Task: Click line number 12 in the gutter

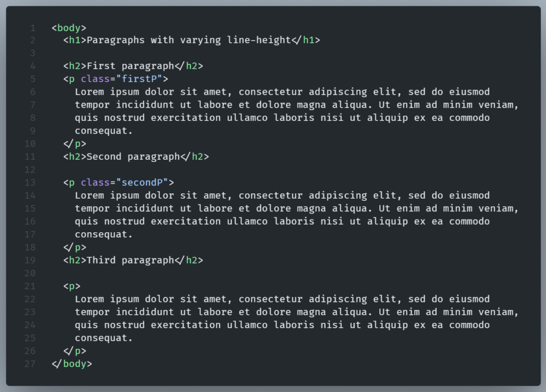Action: 30,169
